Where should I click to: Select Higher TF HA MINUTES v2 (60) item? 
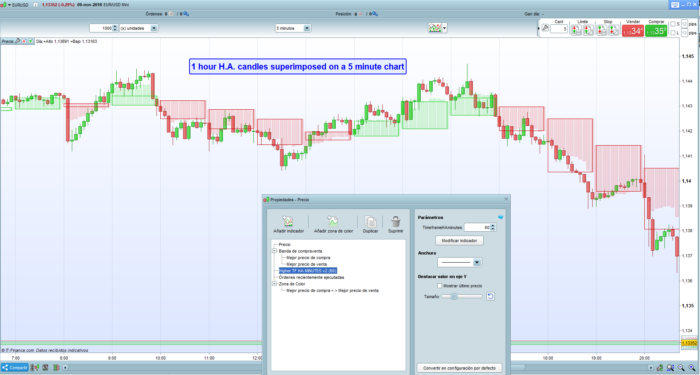pos(308,271)
